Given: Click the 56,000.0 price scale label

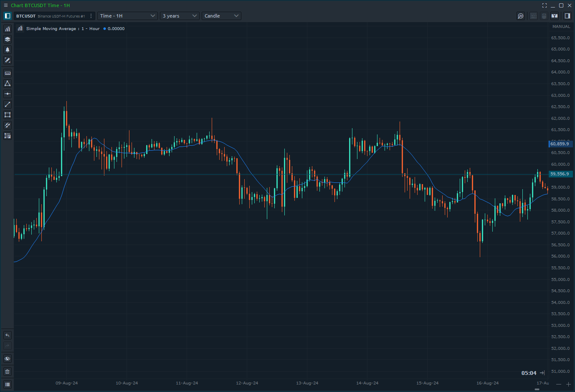Looking at the screenshot, I should [x=560, y=256].
